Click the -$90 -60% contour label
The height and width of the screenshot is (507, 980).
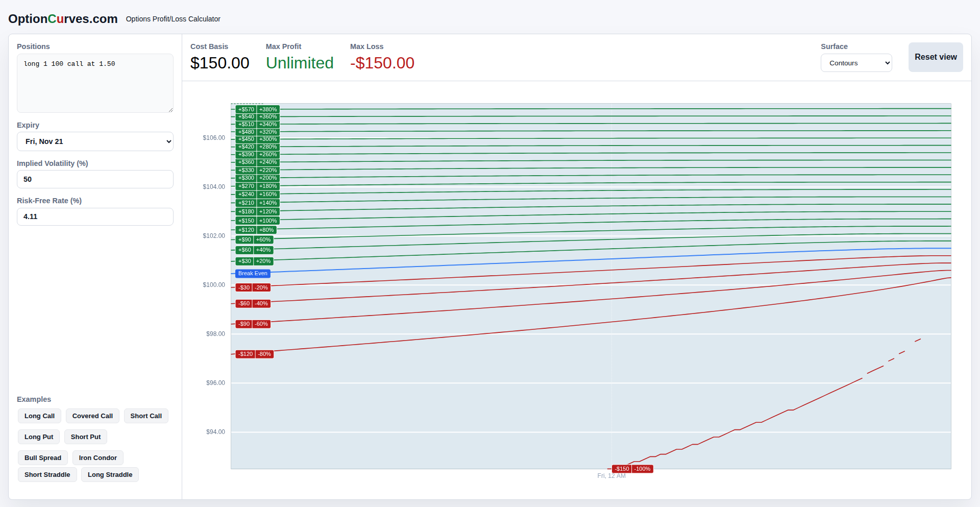pyautogui.click(x=253, y=324)
